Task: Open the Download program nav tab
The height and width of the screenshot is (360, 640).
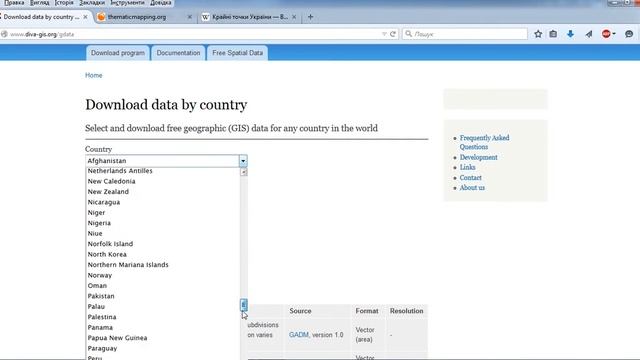Action: (118, 53)
